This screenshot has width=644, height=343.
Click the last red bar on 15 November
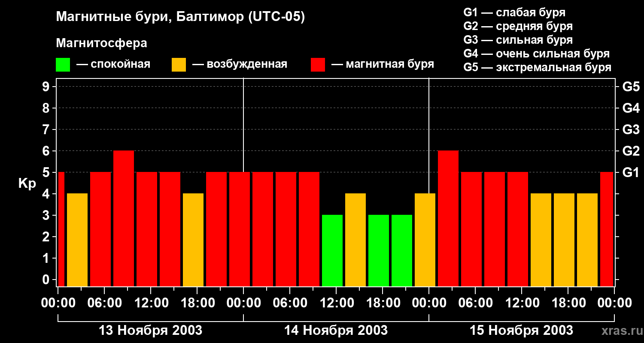point(606,229)
